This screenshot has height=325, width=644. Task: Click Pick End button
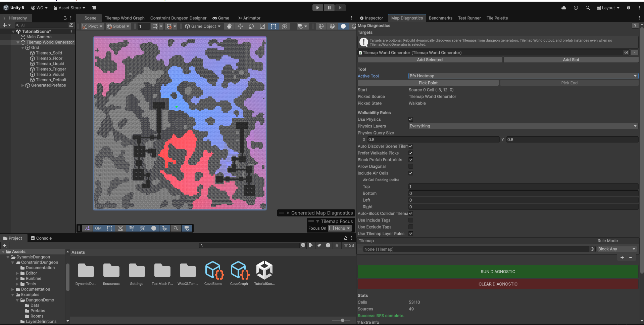pyautogui.click(x=569, y=83)
